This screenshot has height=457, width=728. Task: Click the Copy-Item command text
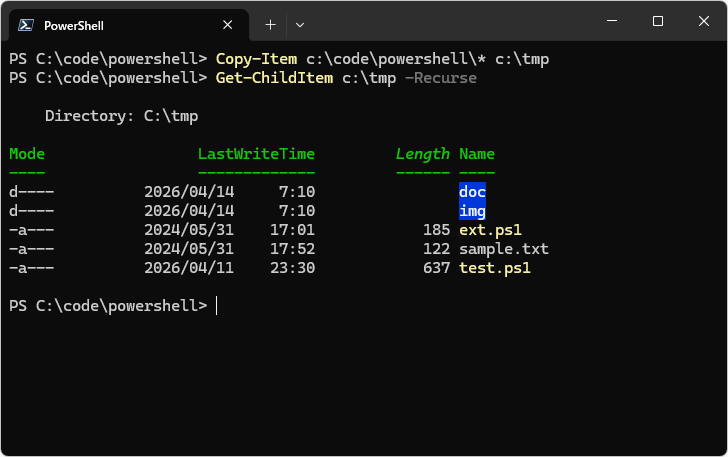click(256, 59)
